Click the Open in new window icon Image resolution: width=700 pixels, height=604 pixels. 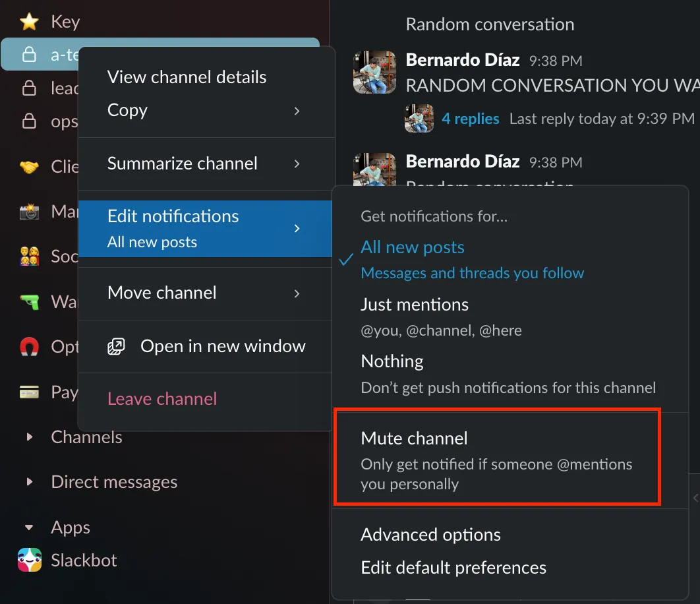tap(116, 346)
